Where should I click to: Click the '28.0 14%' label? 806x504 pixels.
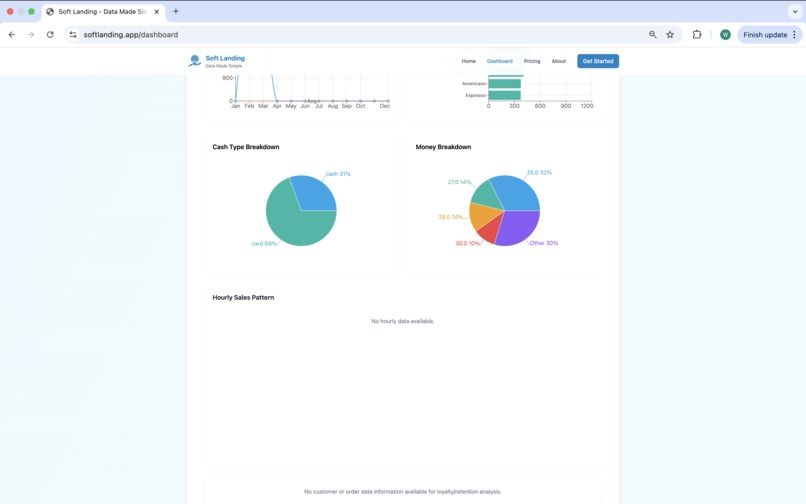[451, 217]
